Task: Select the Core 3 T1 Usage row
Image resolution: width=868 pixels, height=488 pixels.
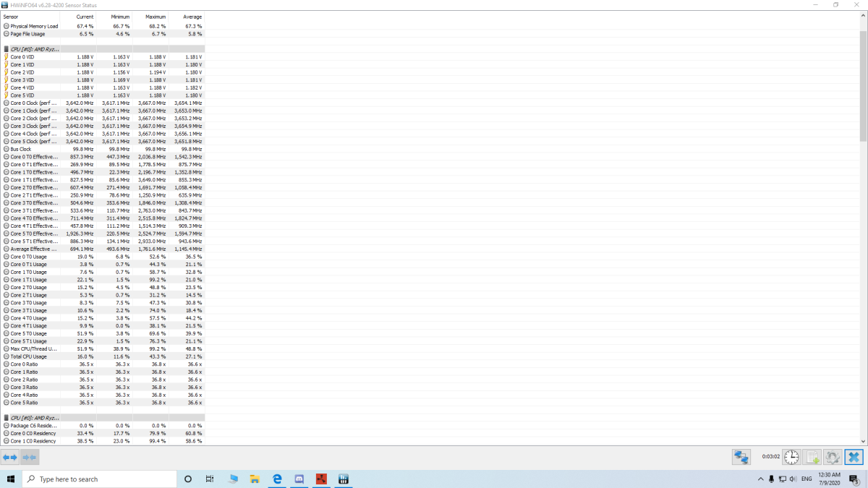Action: tap(103, 310)
